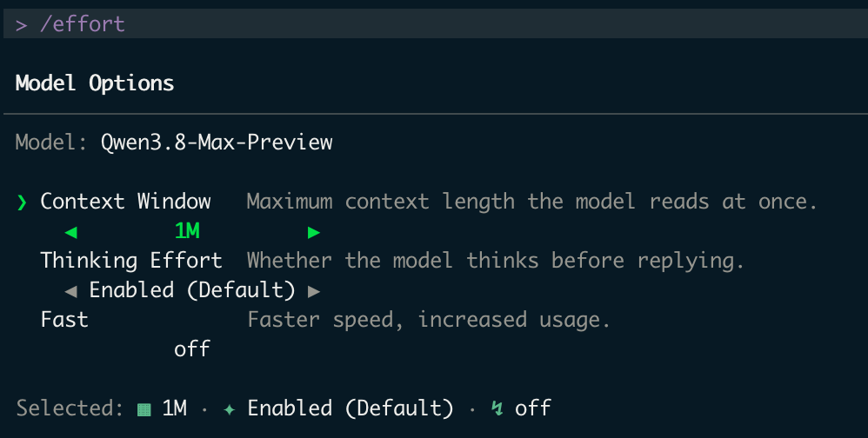Select the Thinking Effort option row
The height and width of the screenshot is (438, 868).
coord(392,261)
